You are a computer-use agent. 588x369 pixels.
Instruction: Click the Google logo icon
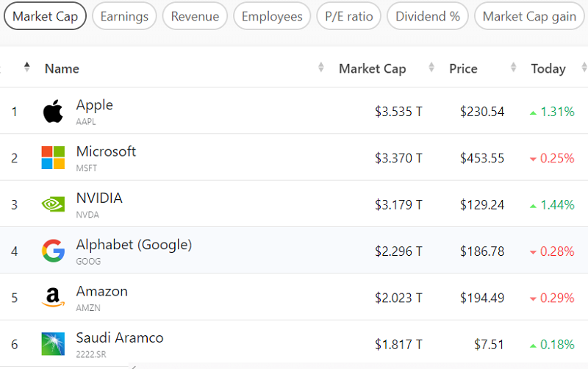pos(53,251)
